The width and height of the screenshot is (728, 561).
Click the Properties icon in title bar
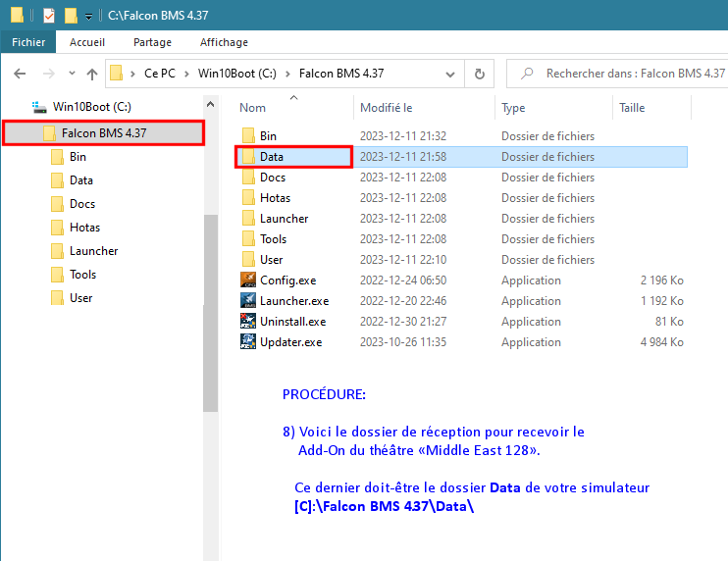coord(49,16)
